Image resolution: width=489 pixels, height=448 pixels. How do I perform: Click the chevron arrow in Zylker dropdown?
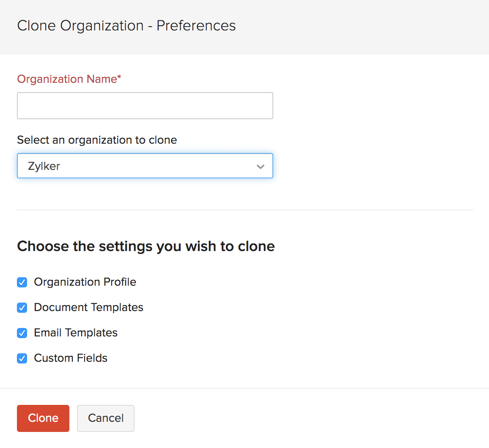(x=261, y=167)
